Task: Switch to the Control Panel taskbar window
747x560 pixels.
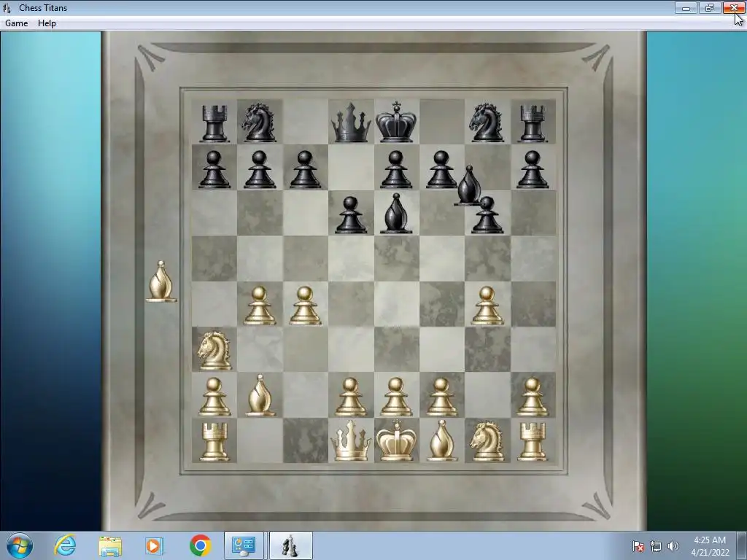Action: pos(244,545)
